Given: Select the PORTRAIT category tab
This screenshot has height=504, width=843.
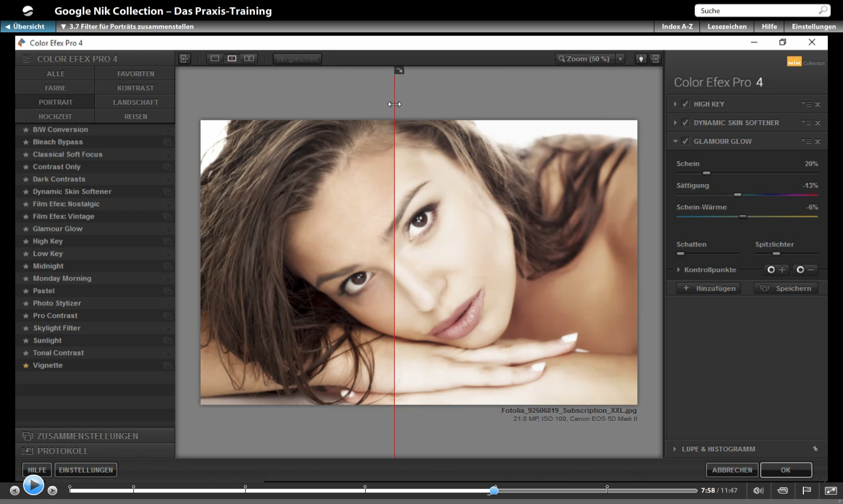Looking at the screenshot, I should 55,102.
